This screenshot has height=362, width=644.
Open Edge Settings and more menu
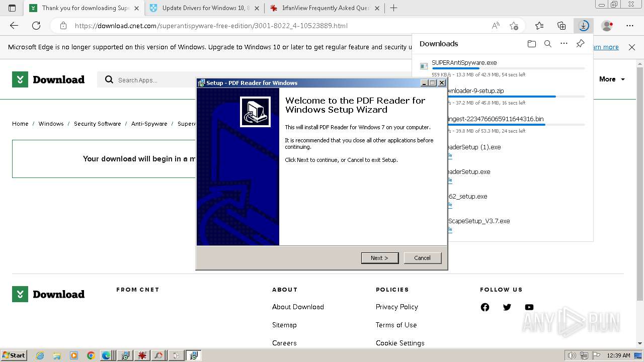click(x=630, y=26)
